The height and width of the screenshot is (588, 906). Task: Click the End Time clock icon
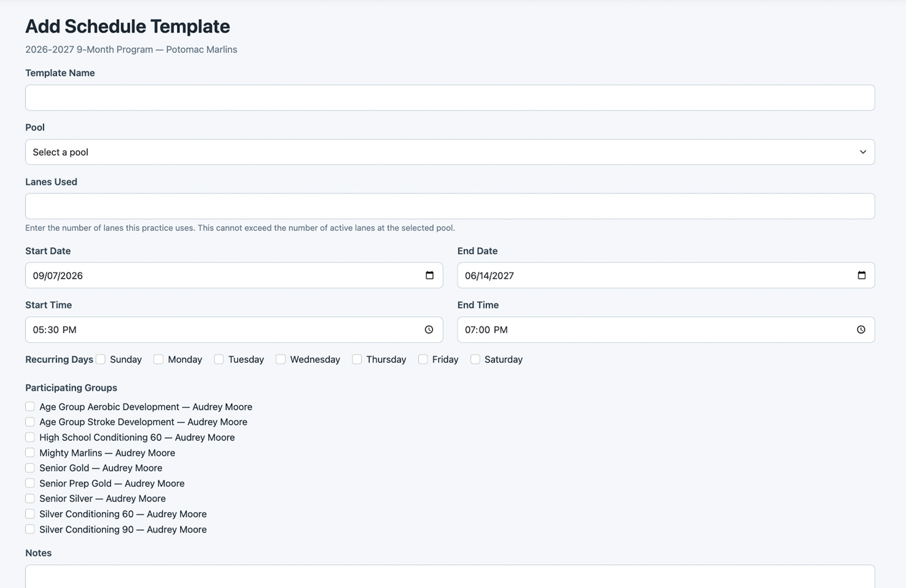tap(861, 330)
